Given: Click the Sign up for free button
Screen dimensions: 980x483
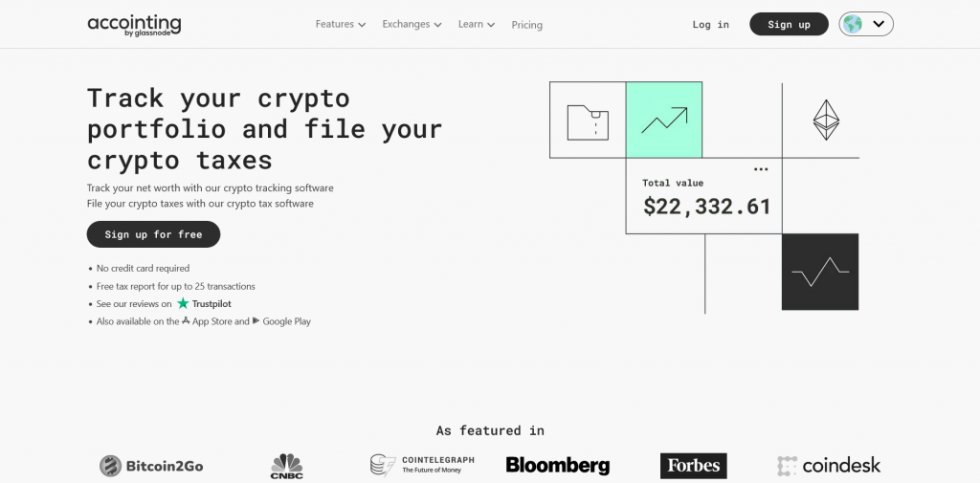Looking at the screenshot, I should point(153,234).
